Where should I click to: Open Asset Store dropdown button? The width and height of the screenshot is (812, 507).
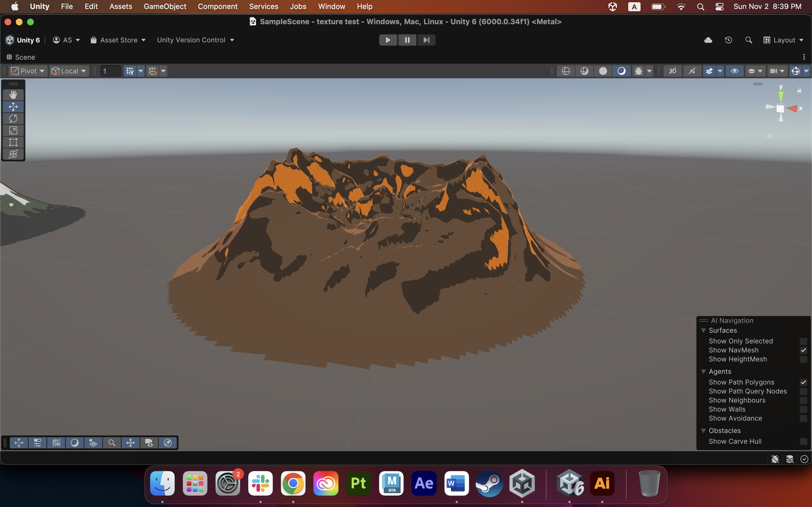118,40
